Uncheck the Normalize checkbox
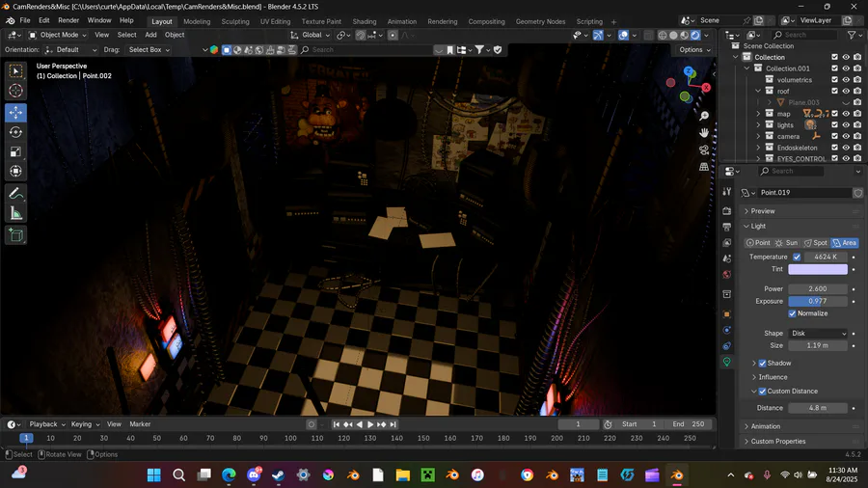868x488 pixels. (792, 313)
